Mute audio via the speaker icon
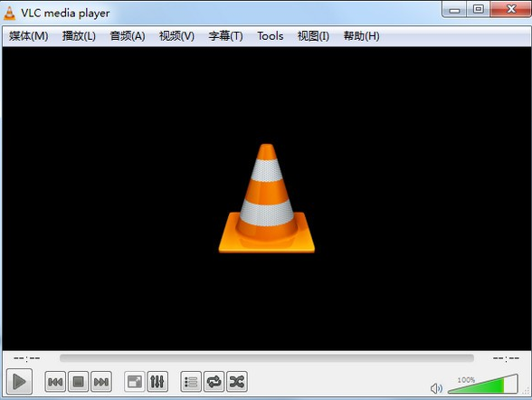Screen dimensions: 532x400 [x=436, y=388]
